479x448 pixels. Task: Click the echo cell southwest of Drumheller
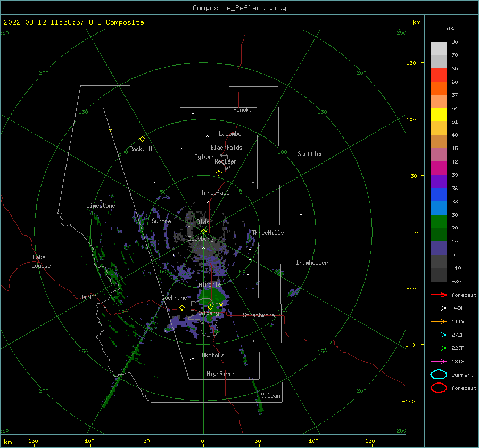click(x=294, y=292)
